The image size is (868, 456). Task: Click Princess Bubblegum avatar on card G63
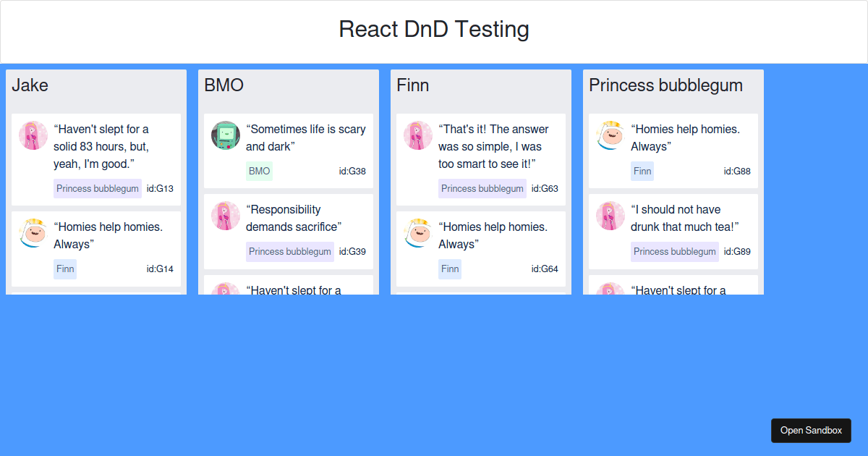[418, 135]
